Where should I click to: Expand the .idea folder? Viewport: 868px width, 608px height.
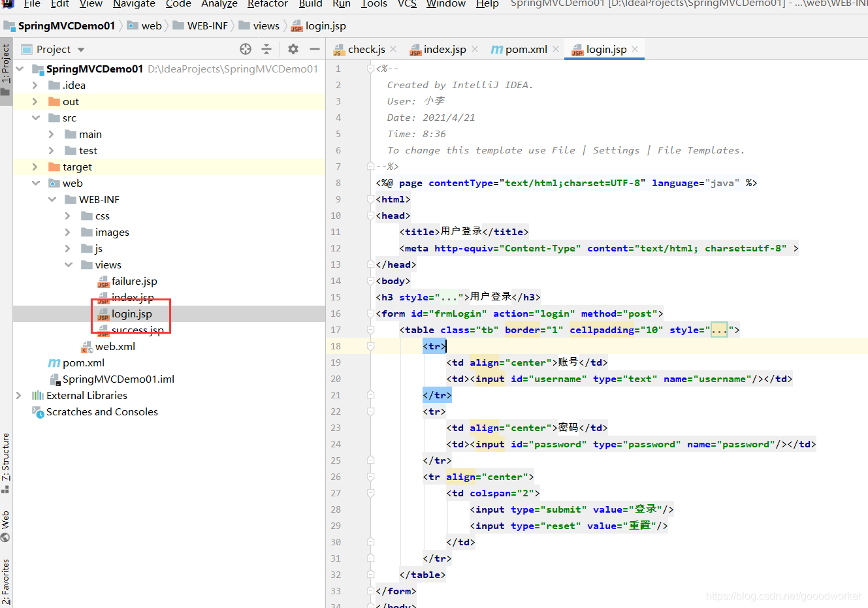(35, 85)
